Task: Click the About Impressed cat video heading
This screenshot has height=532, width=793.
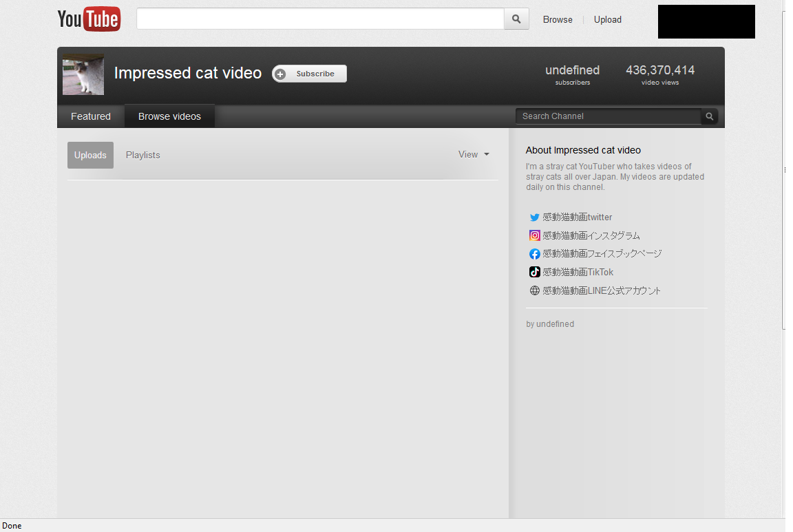Action: coord(583,150)
